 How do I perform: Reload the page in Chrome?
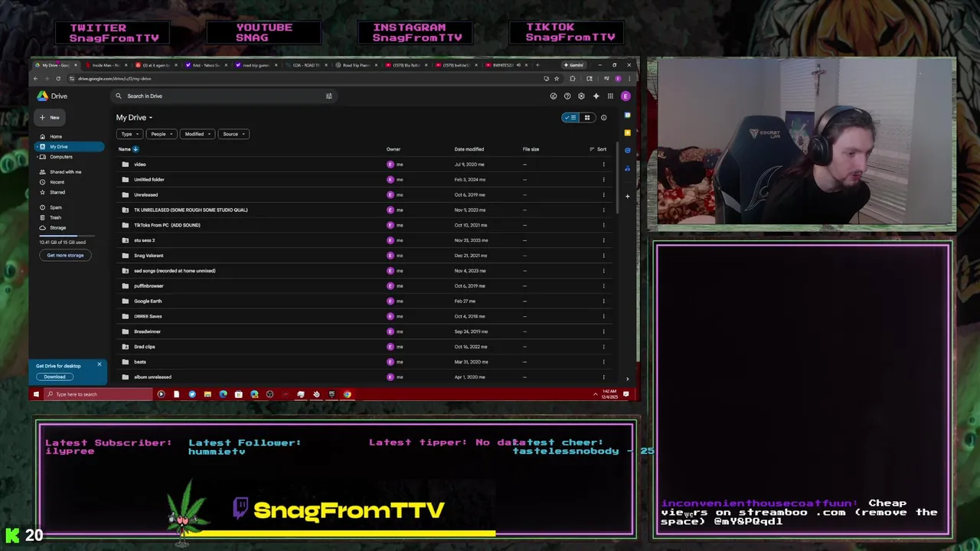point(57,78)
